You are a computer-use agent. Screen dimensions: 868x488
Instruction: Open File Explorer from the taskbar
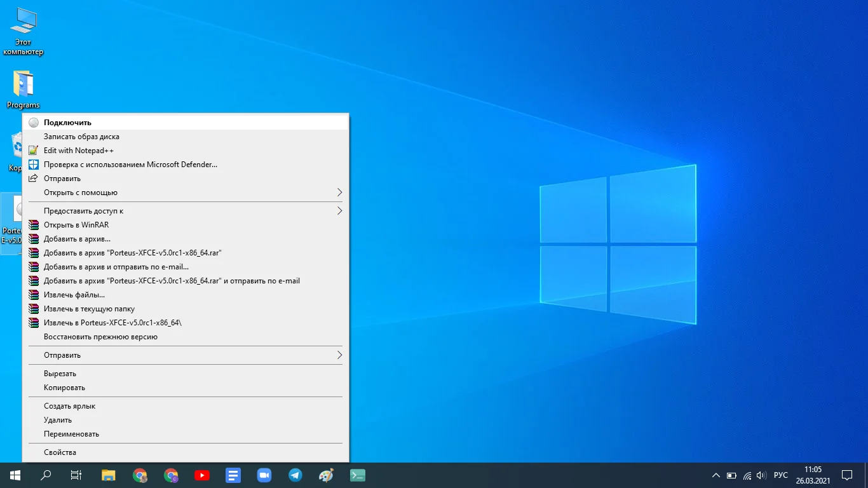[109, 475]
